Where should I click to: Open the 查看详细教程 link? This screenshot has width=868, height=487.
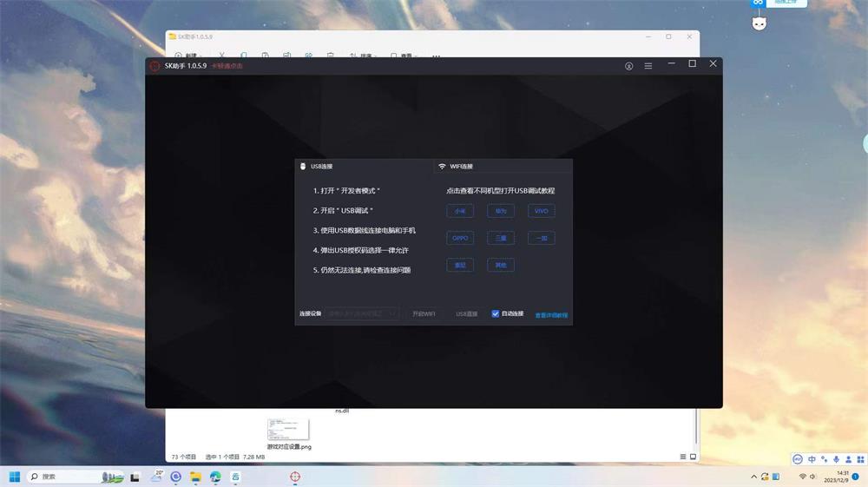(551, 315)
